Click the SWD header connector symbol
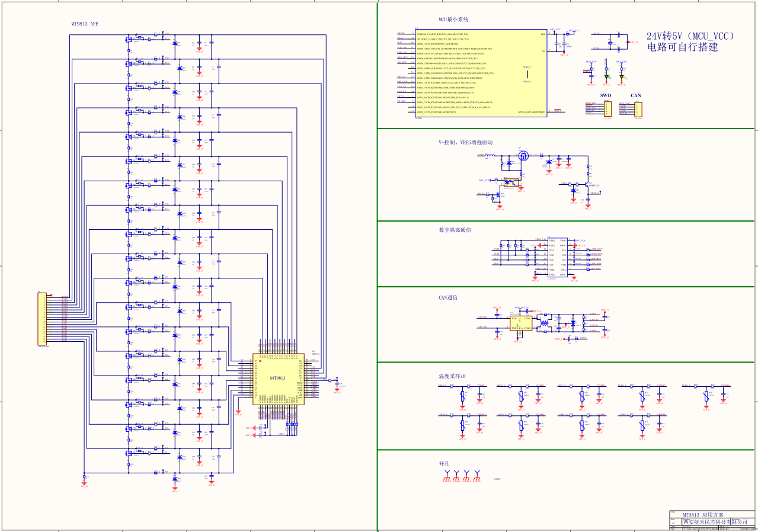 click(x=607, y=108)
